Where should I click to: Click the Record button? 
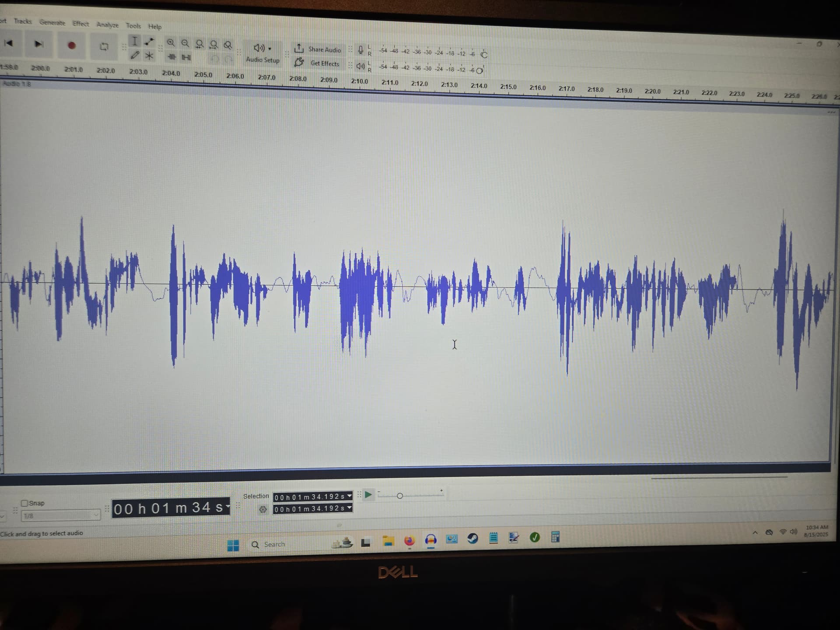tap(72, 45)
